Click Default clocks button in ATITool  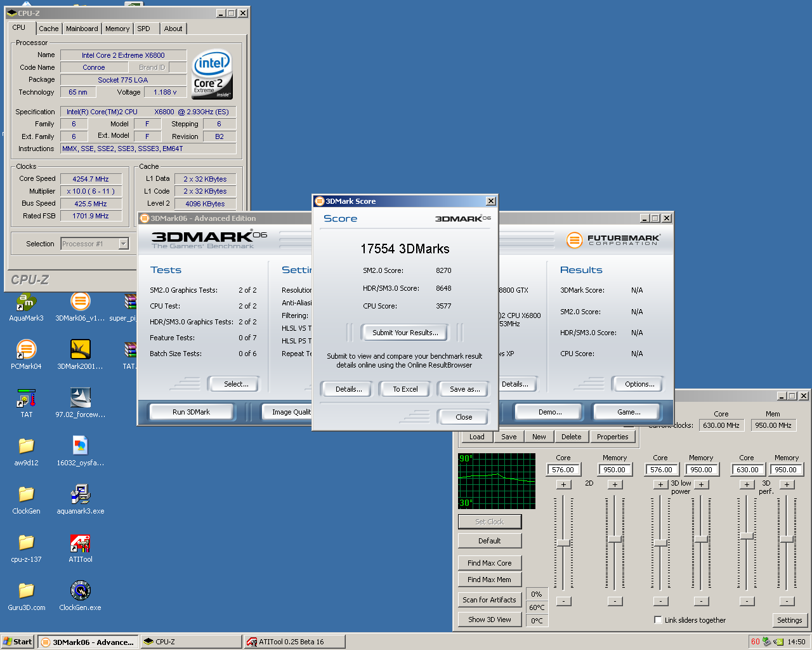pos(489,541)
